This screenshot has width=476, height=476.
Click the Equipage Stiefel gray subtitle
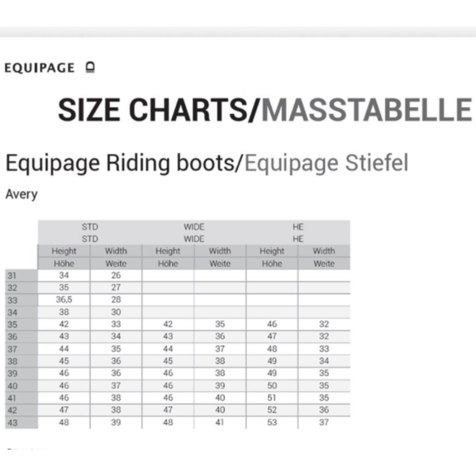pos(326,163)
